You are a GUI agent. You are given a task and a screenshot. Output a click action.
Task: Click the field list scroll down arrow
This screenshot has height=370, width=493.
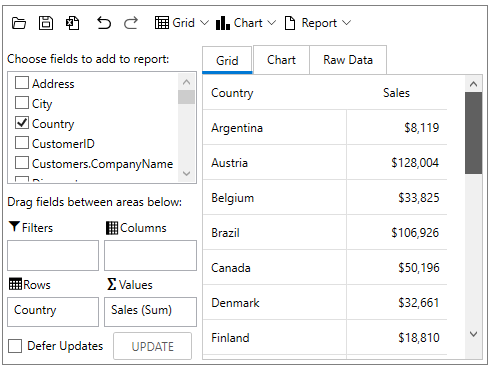click(x=186, y=174)
